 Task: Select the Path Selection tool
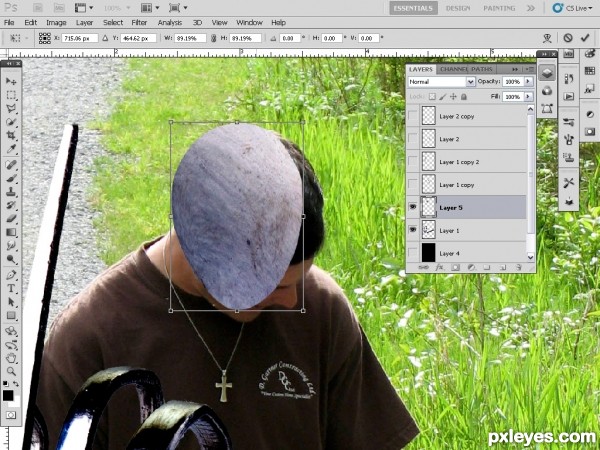click(11, 302)
